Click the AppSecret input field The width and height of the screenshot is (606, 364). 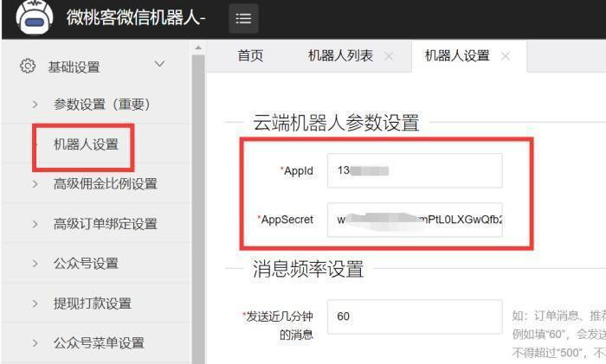pos(415,220)
